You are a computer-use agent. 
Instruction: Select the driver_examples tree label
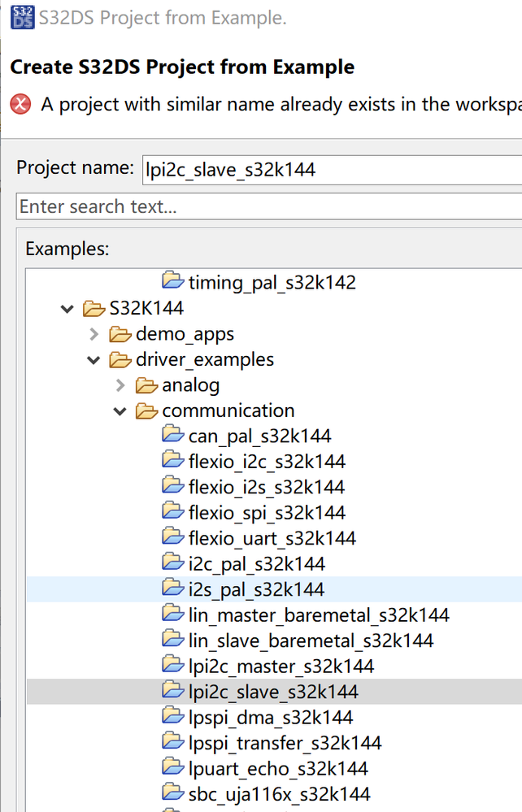pyautogui.click(x=205, y=360)
